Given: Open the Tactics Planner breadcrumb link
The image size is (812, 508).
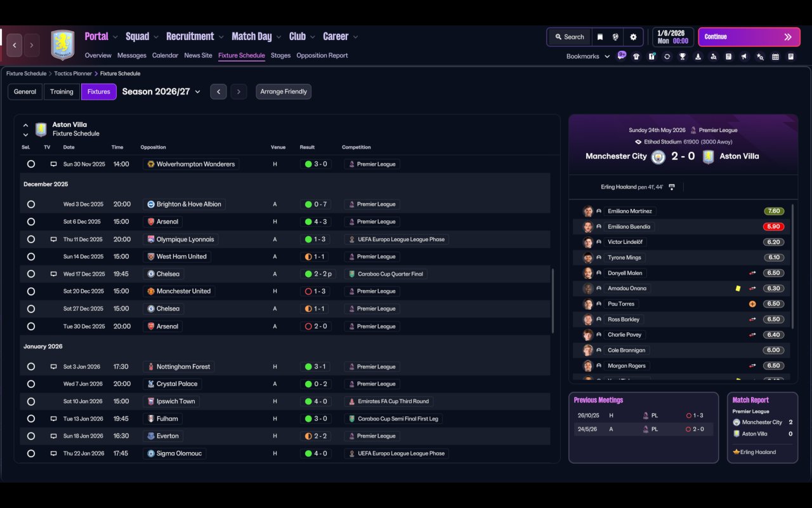Looking at the screenshot, I should click(74, 74).
